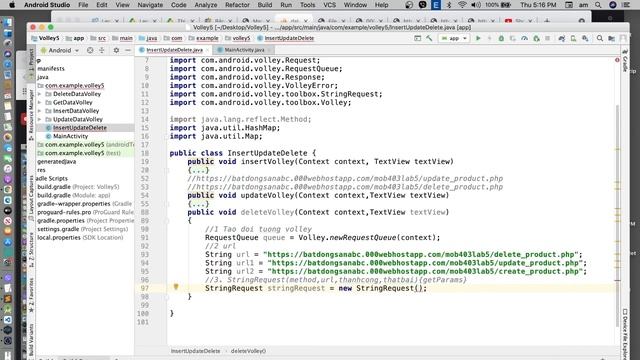The width and height of the screenshot is (640, 360).
Task: Hide the Project panel with minus icon
Action: click(x=128, y=50)
